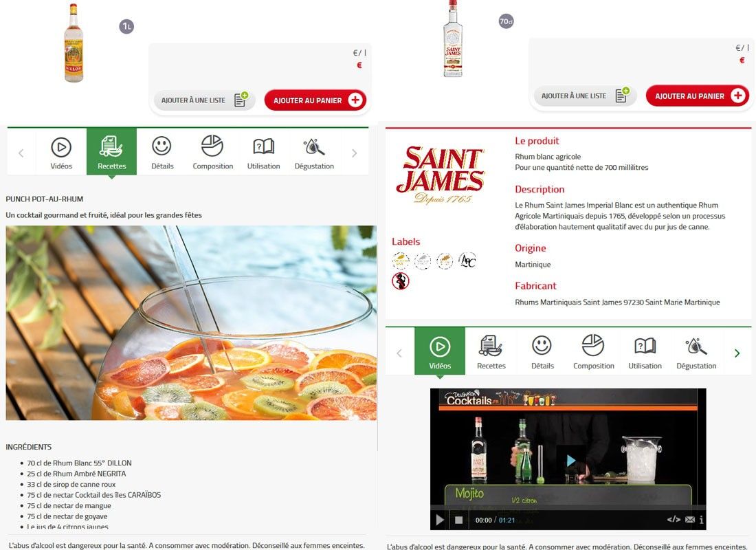This screenshot has height=550, width=756.
Task: Click the 'Description' heading
Action: pyautogui.click(x=540, y=189)
